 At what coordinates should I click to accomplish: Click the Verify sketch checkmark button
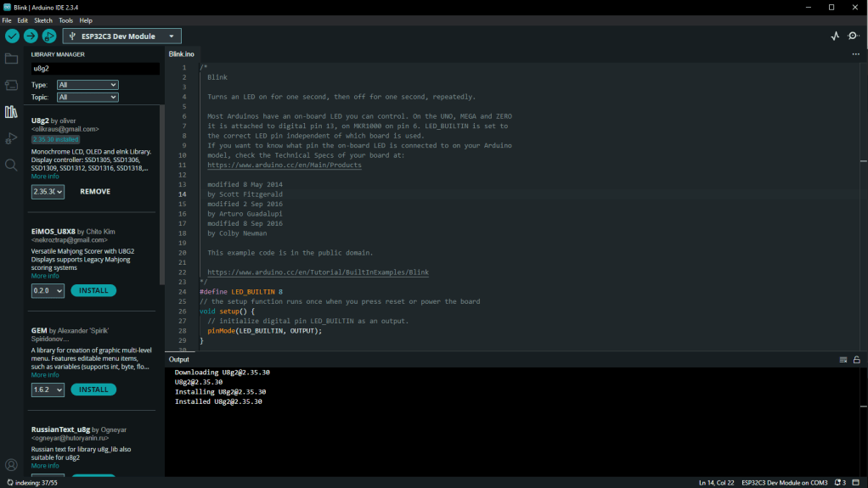pyautogui.click(x=12, y=36)
